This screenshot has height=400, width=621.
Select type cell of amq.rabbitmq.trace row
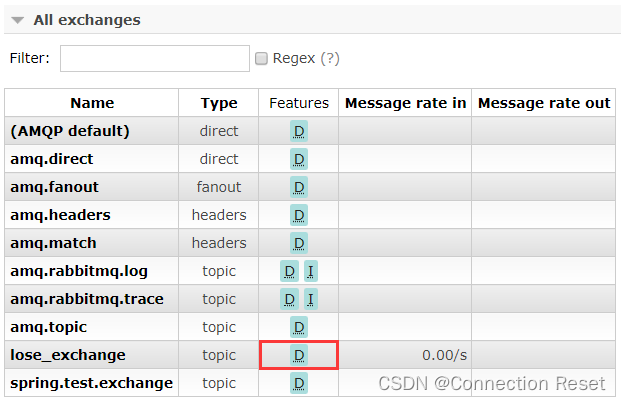(219, 299)
